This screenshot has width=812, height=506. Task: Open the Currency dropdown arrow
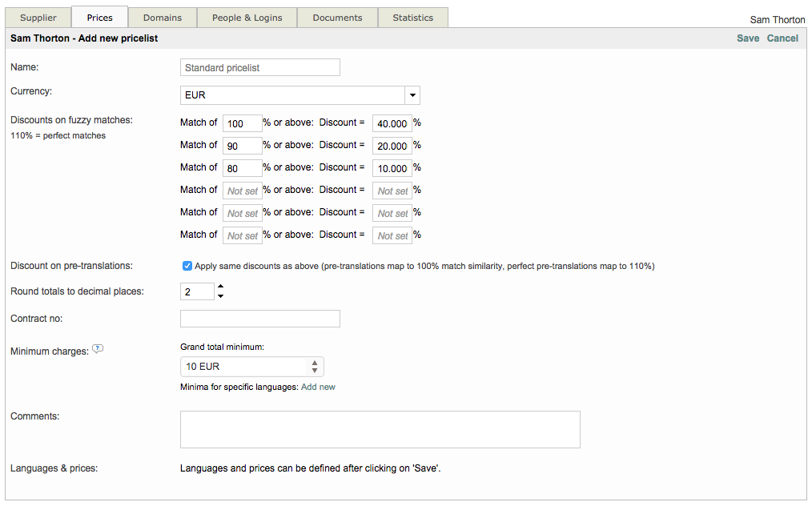412,95
